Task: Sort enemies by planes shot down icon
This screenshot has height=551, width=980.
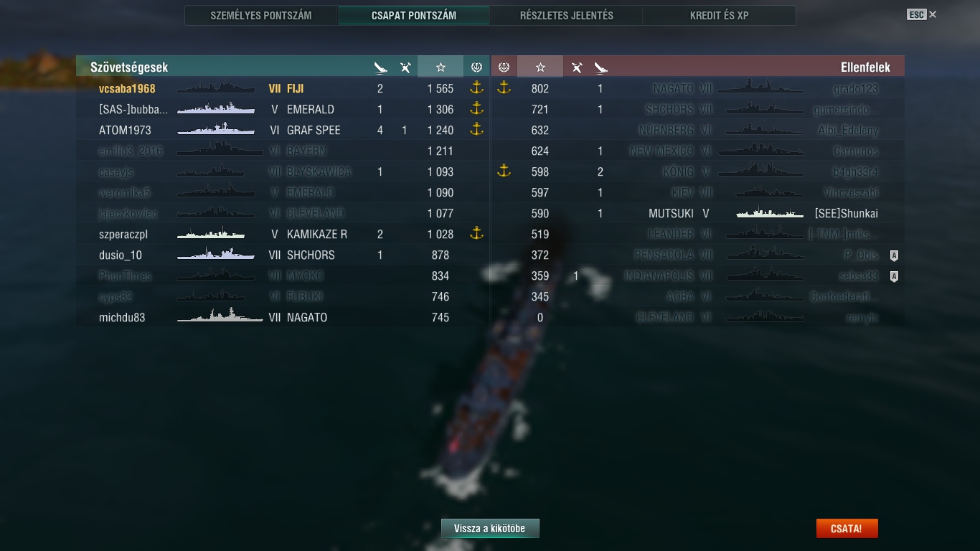Action: 577,67
